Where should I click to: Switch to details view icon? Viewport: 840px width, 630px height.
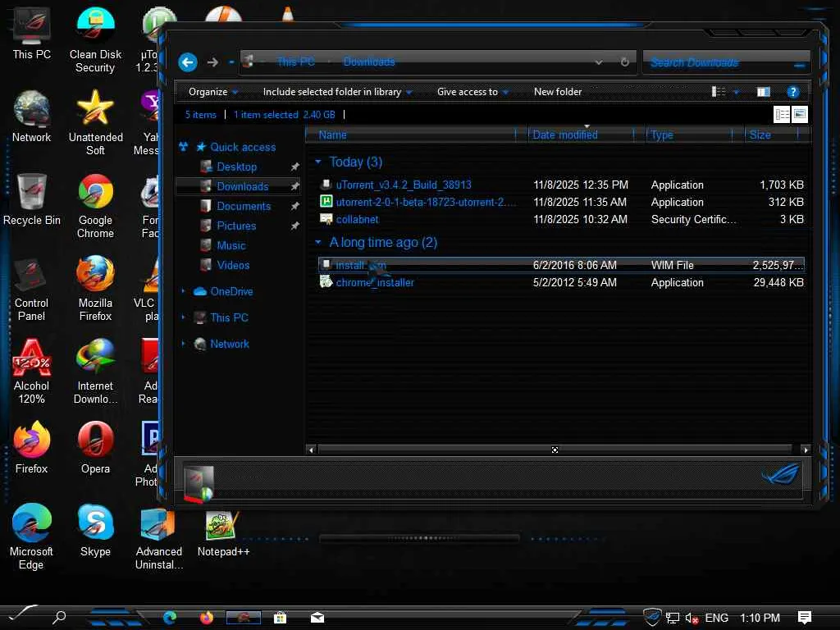(782, 114)
